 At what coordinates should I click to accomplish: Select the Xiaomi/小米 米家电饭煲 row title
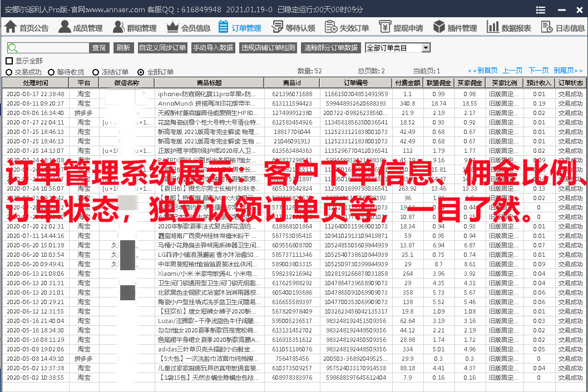tap(207, 274)
